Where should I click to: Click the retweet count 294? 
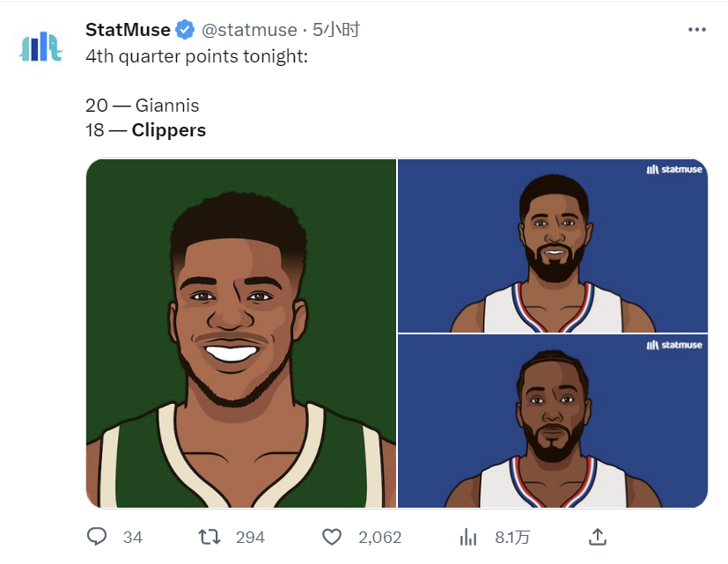point(250,537)
